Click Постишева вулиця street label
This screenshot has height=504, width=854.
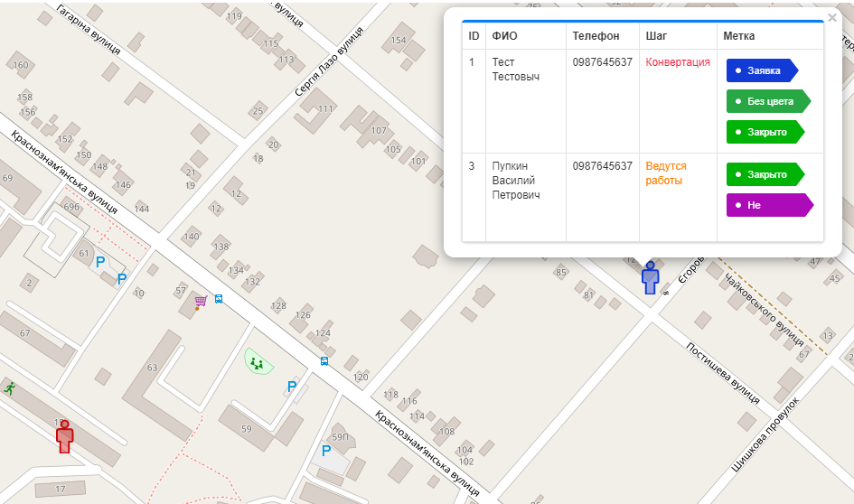click(x=723, y=373)
